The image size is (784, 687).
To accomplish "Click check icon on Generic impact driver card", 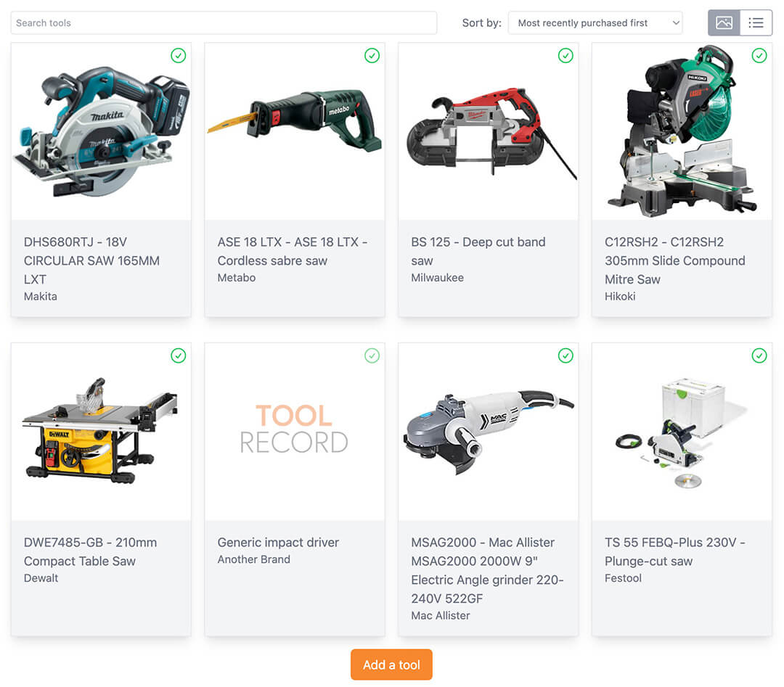I will [x=372, y=355].
